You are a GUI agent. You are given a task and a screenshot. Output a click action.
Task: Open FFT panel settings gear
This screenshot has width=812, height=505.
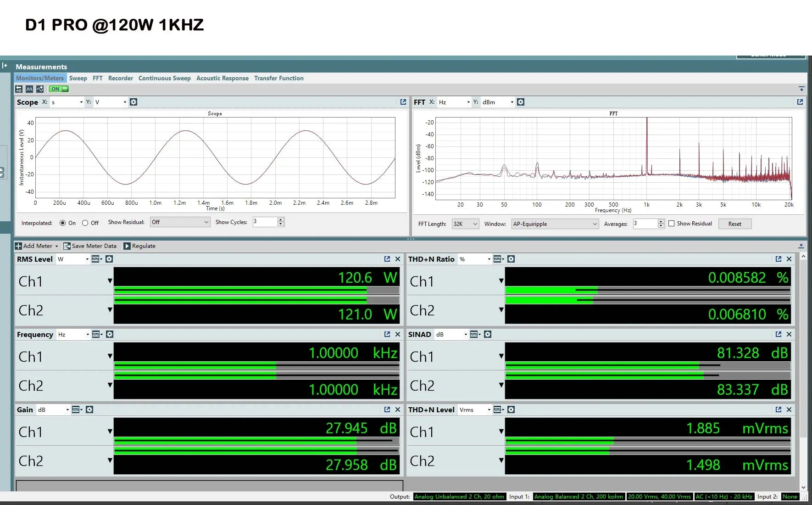(521, 102)
